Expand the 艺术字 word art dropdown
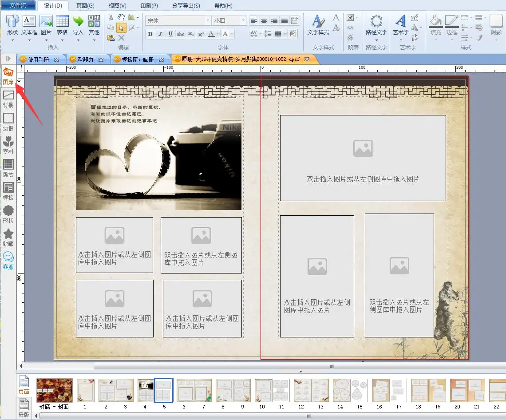 tap(400, 40)
